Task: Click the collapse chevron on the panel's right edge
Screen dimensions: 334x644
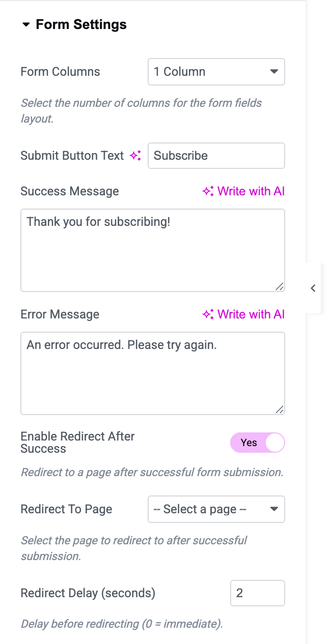Action: (313, 288)
